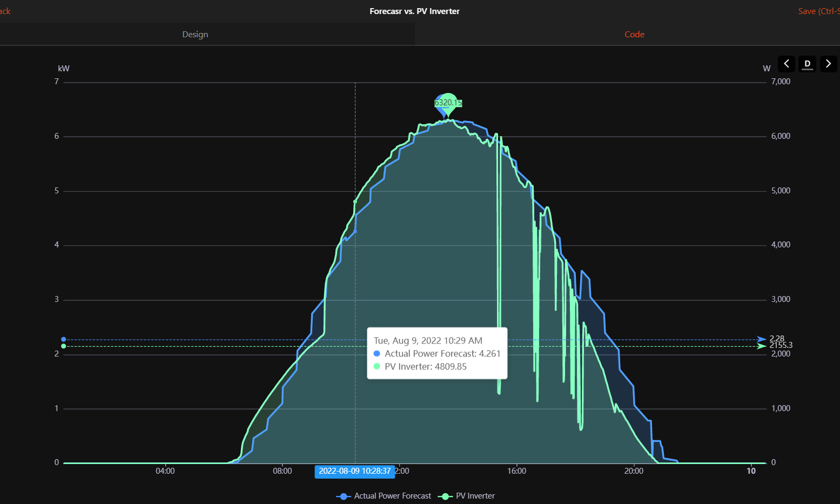Image resolution: width=840 pixels, height=504 pixels.
Task: Go to the previous day using left arrow
Action: tap(786, 64)
